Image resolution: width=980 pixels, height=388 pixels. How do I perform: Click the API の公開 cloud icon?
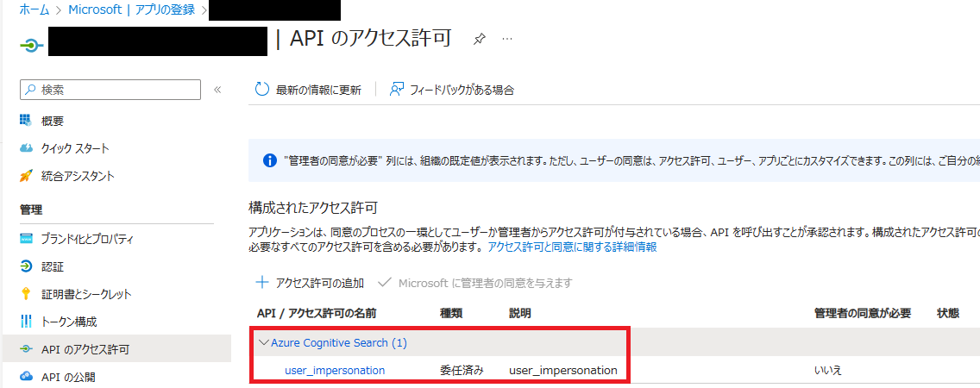(x=26, y=376)
